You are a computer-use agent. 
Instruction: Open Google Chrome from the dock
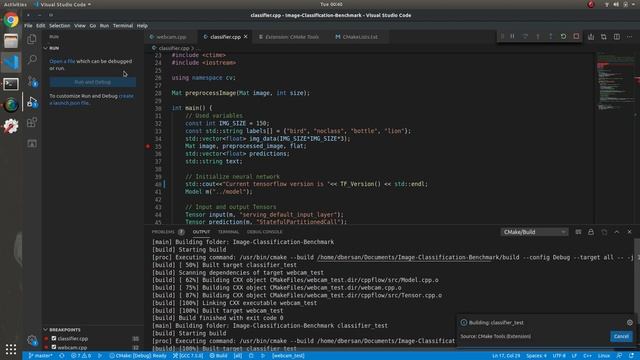(11, 20)
